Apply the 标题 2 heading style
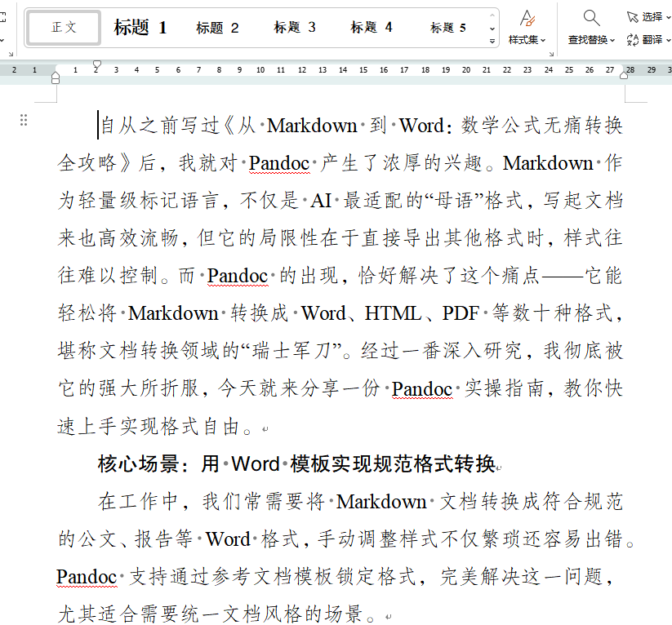The height and width of the screenshot is (625, 672). [x=217, y=29]
